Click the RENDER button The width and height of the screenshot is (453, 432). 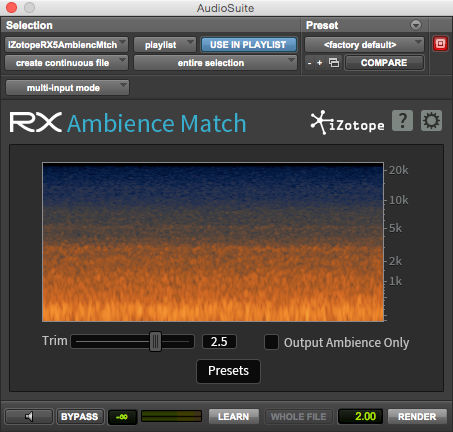coord(417,416)
